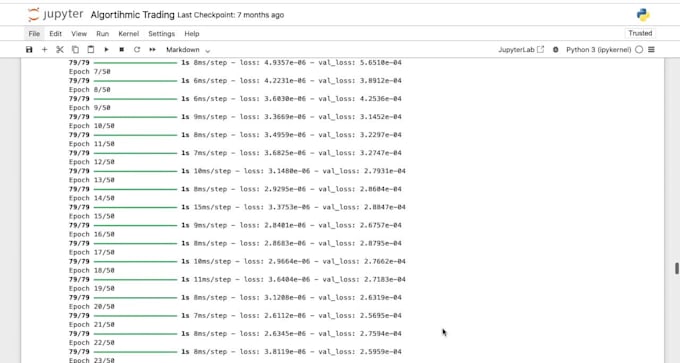Interrupt the kernel with the stop icon
The image size is (680, 363).
tap(122, 49)
